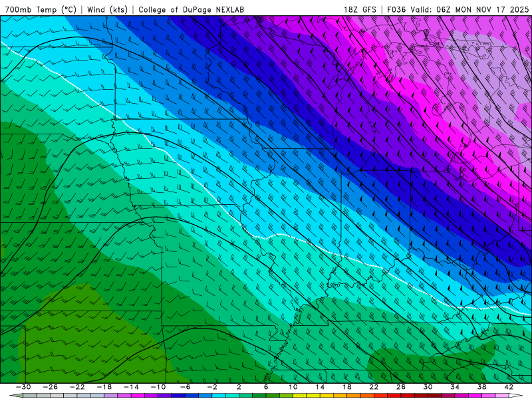Screen dimensions: 532x399
Task: Click the -30 colorbar label
Action: coord(23,387)
